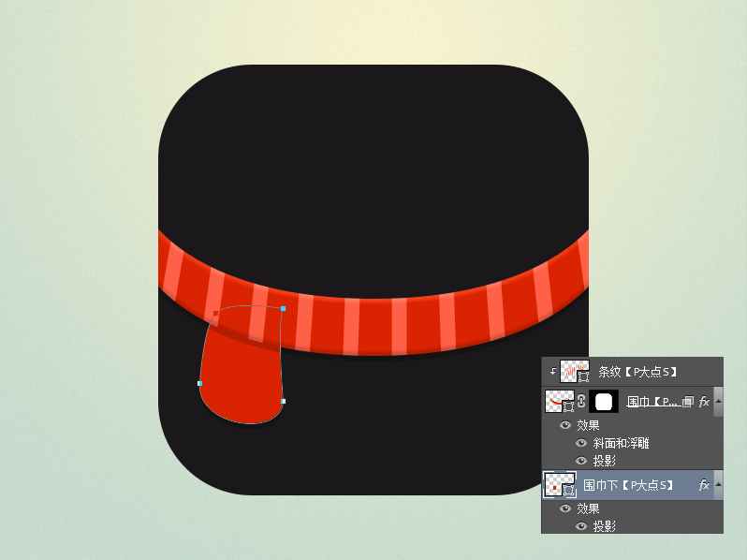This screenshot has width=747, height=560.
Task: Select the 围巾【P... layer name
Action: tap(652, 402)
